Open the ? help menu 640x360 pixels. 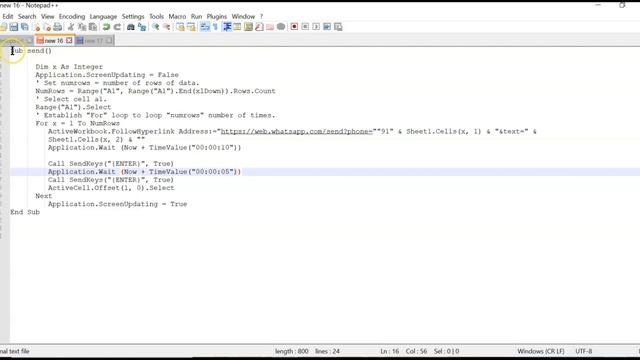coord(262,16)
